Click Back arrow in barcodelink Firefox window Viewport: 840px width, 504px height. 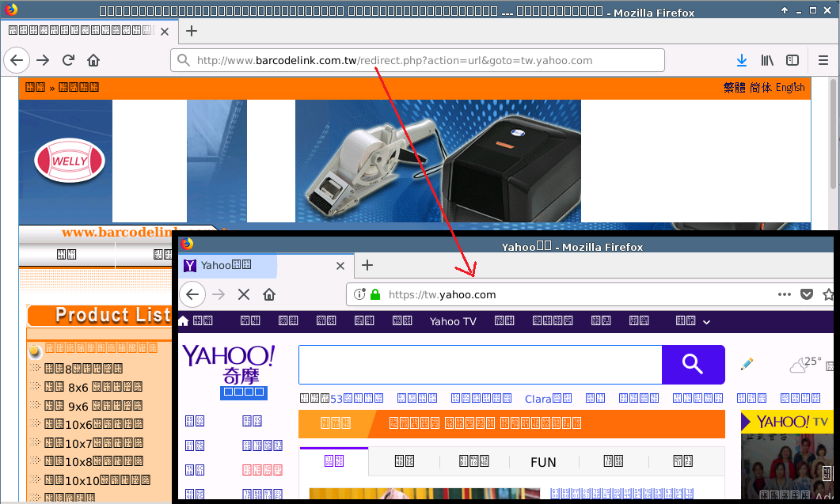click(17, 60)
